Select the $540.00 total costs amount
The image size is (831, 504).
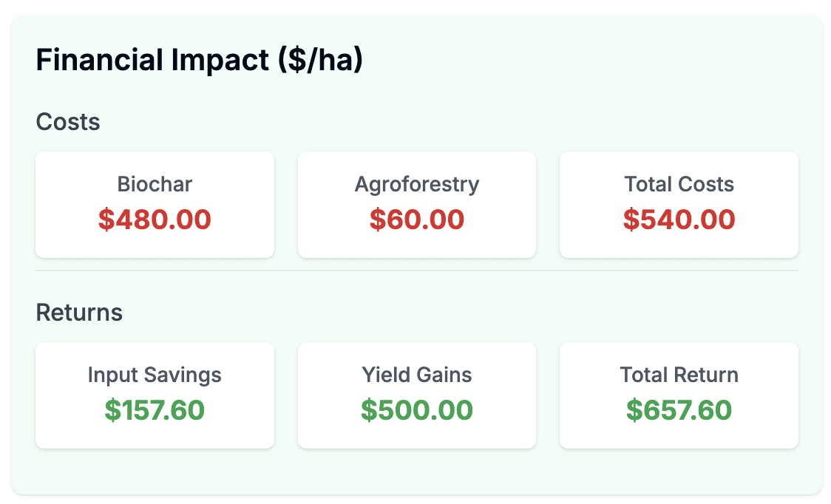[679, 219]
